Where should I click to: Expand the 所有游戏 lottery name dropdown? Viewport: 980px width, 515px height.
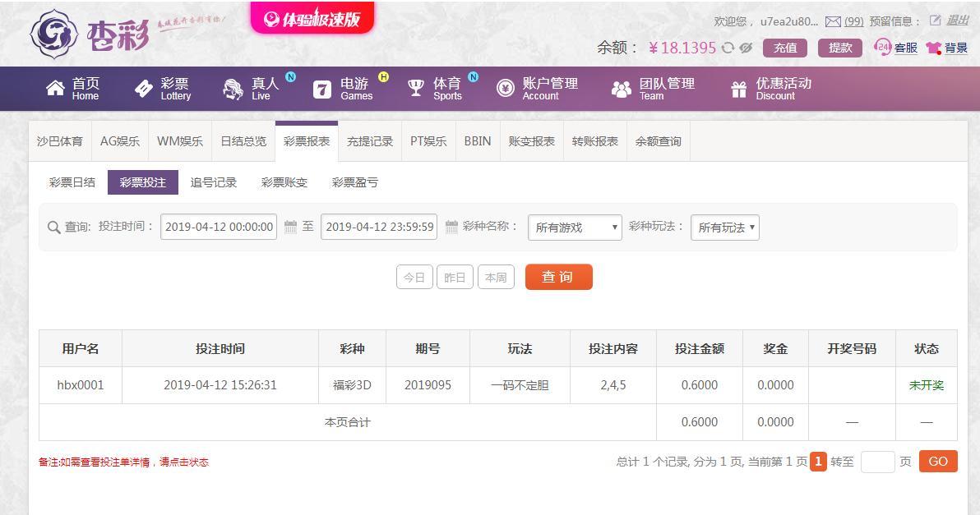coord(575,228)
